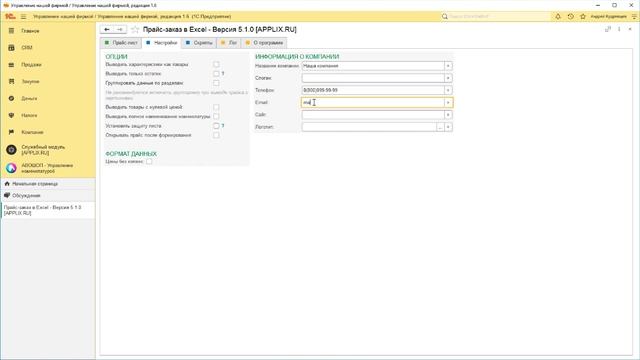The image size is (640, 360).
Task: Open the Продажи section icon
Action: click(x=11, y=65)
